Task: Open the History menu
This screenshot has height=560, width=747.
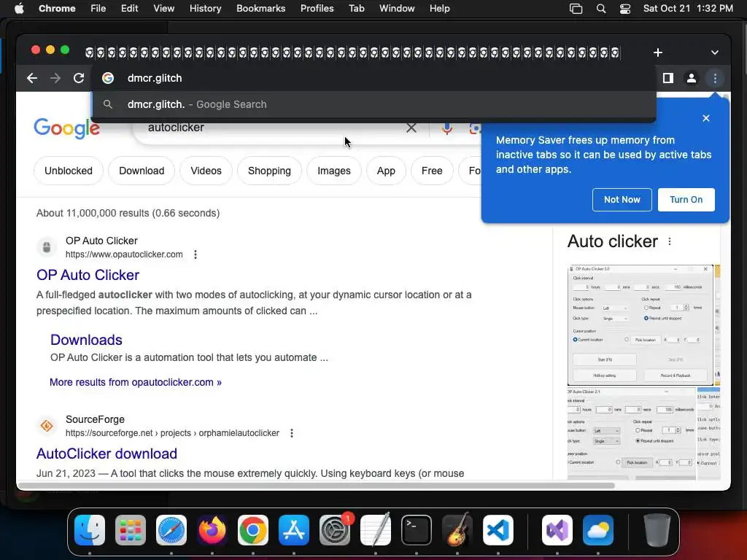Action: click(205, 9)
